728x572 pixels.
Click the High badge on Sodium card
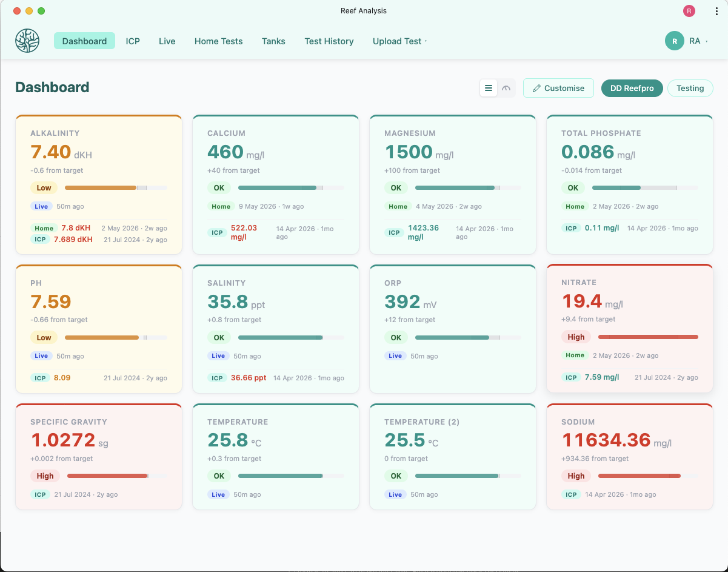click(576, 476)
